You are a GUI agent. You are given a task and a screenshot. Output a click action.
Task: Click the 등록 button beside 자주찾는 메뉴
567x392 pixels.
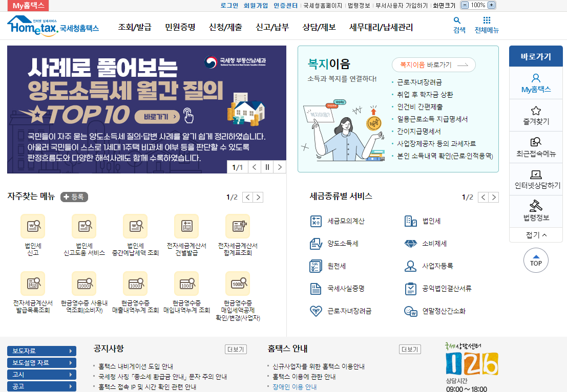pyautogui.click(x=74, y=197)
